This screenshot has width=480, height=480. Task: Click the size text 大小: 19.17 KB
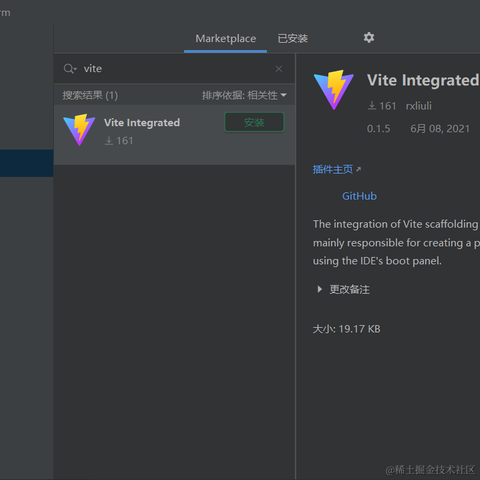346,329
